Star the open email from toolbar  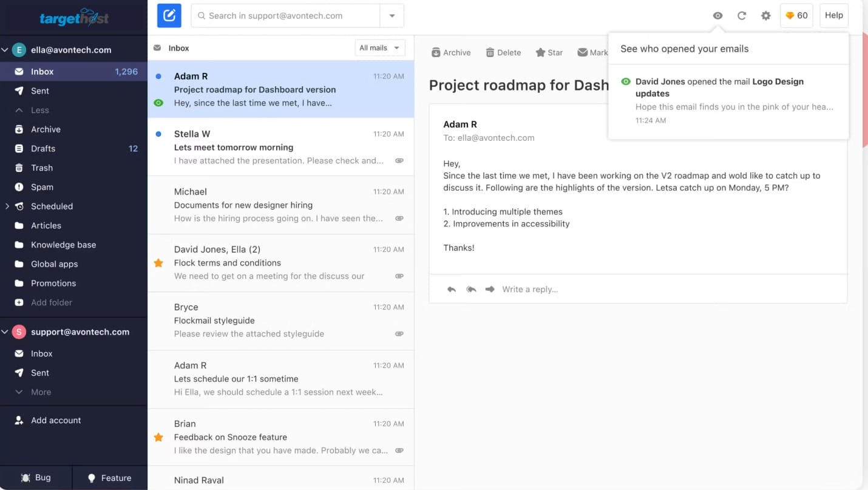[549, 53]
